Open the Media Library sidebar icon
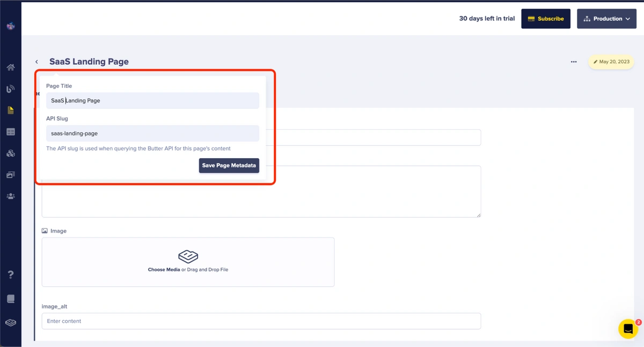Viewport: 644px width, 347px height. tap(10, 175)
